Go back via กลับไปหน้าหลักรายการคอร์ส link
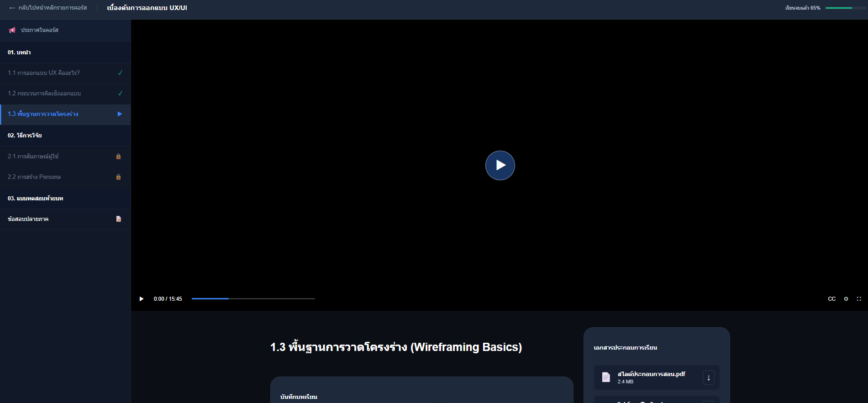Screen dimensions: 868x403 tap(48, 8)
